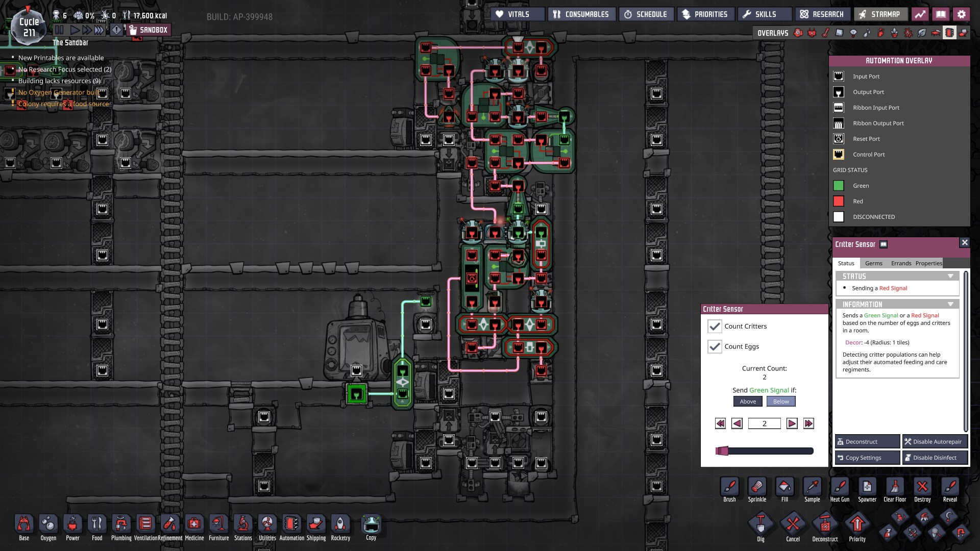Select the Priority tool
The height and width of the screenshot is (551, 980).
pos(857,527)
